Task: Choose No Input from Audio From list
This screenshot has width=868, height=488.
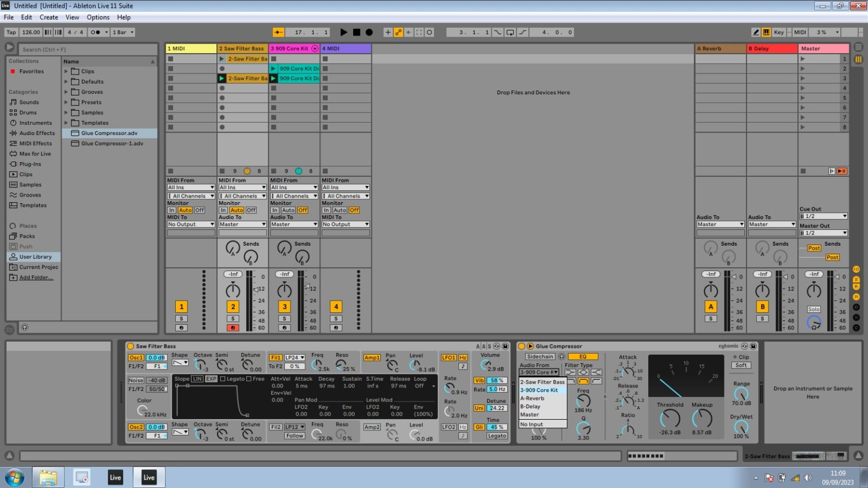Action: coord(542,424)
